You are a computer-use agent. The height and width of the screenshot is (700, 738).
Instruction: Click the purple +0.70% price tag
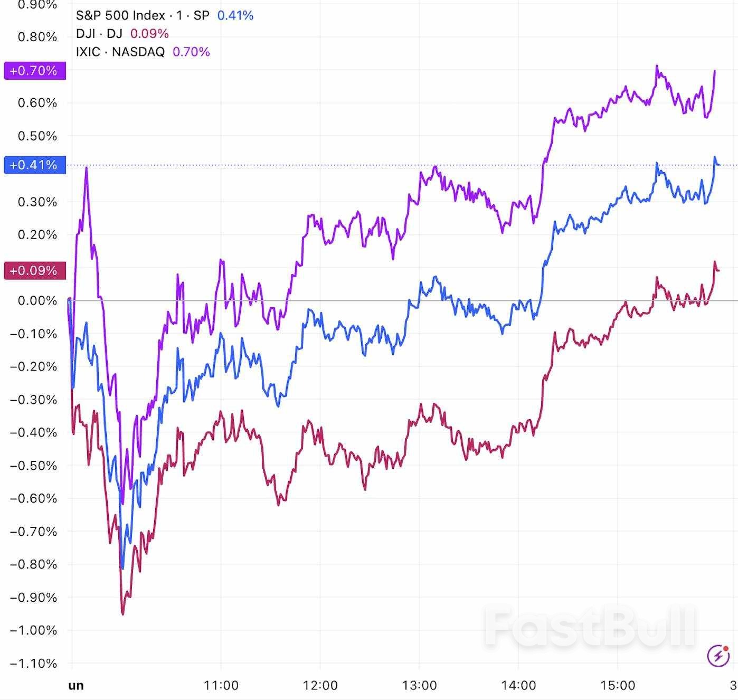35,71
